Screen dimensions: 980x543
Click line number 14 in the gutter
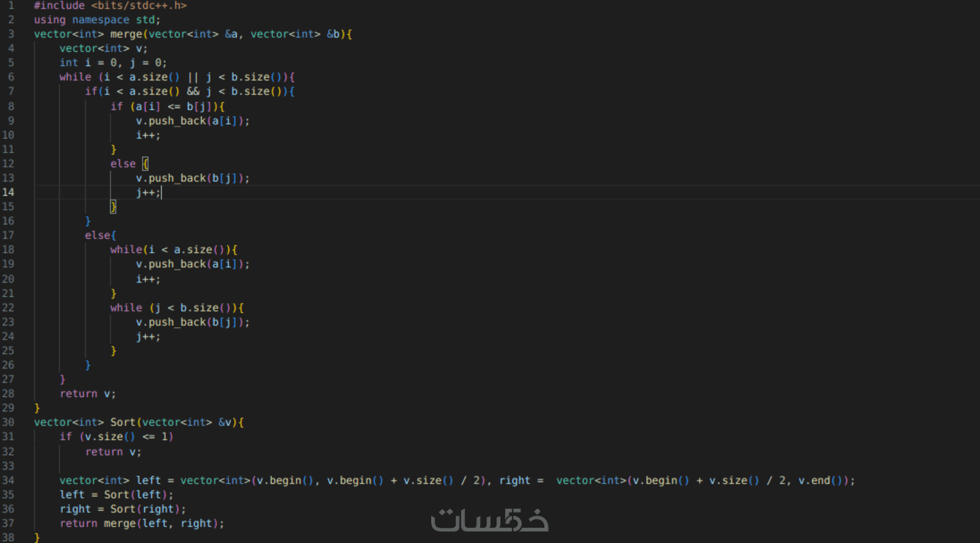pos(9,192)
